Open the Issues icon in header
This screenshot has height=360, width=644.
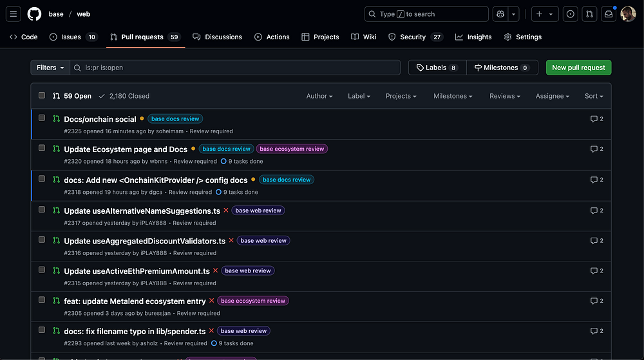pyautogui.click(x=570, y=14)
